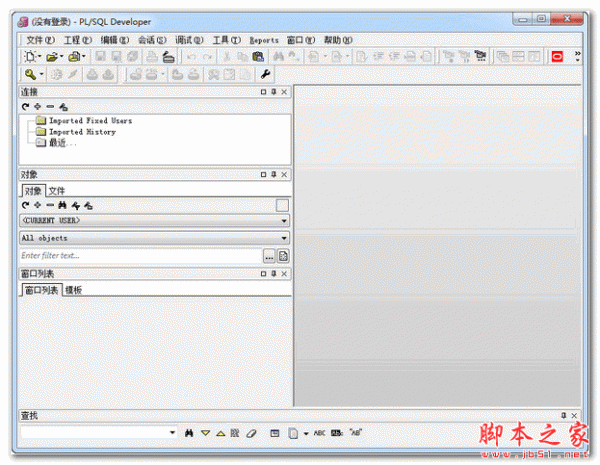
Task: Open the 编辑 menu
Action: [115, 40]
